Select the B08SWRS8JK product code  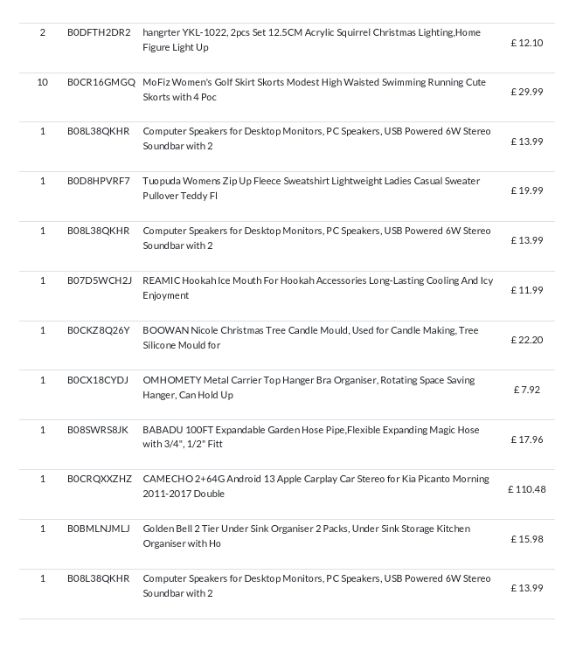[x=98, y=429]
